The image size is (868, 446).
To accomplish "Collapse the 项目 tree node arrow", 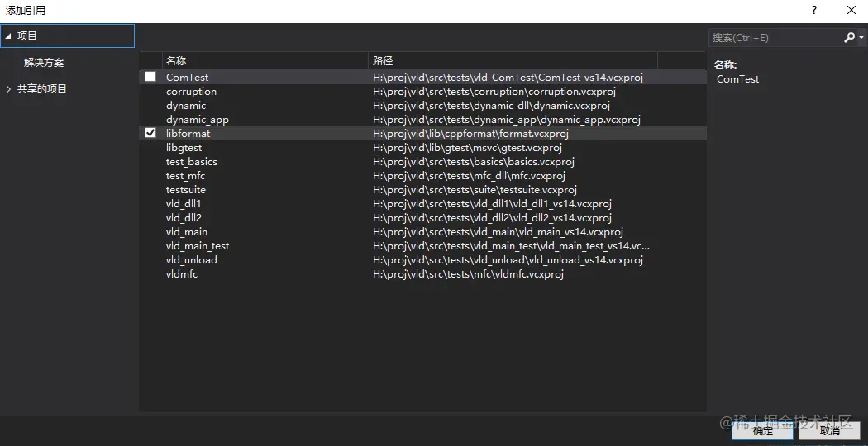I will (8, 36).
